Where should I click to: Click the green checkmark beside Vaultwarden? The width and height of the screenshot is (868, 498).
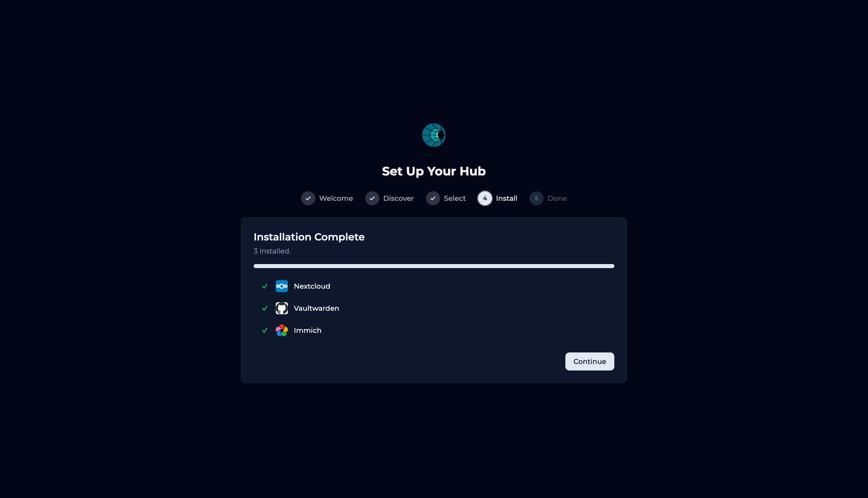click(x=265, y=308)
